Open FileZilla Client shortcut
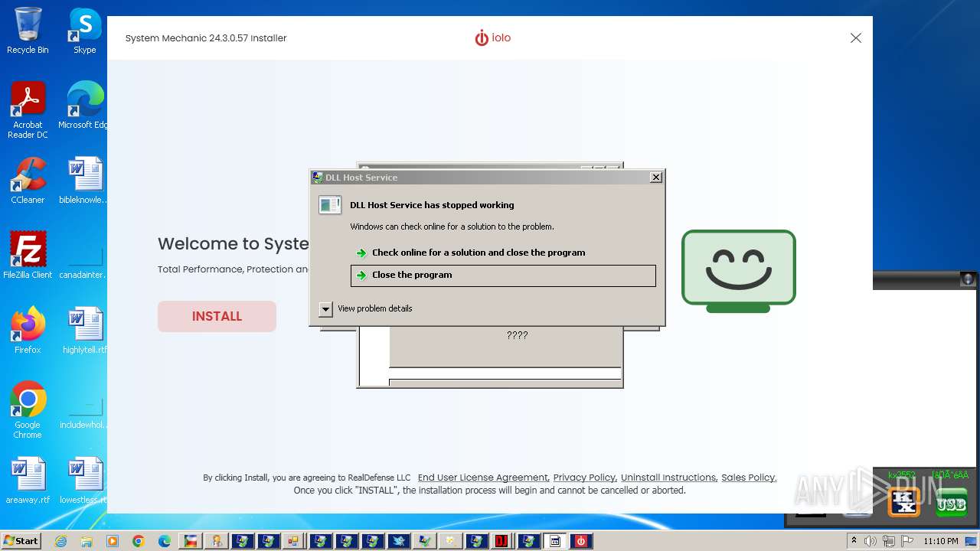Screen dimensions: 980x551 (28, 256)
